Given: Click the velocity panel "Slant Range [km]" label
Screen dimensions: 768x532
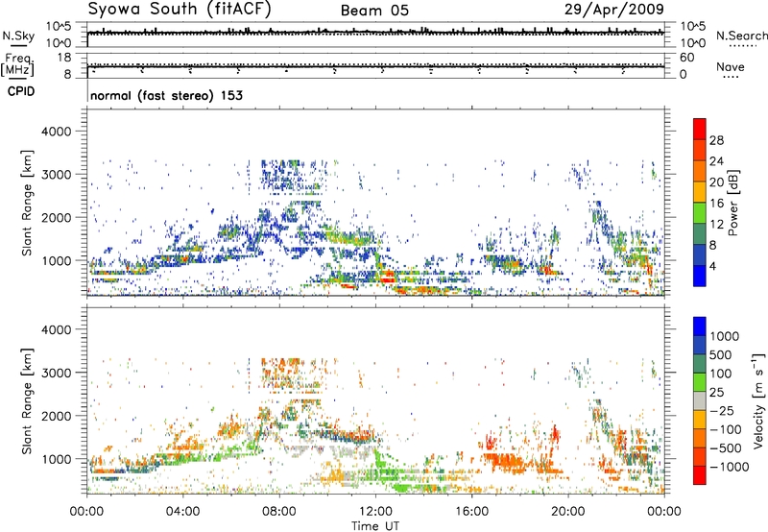Looking at the screenshot, I should point(27,401).
